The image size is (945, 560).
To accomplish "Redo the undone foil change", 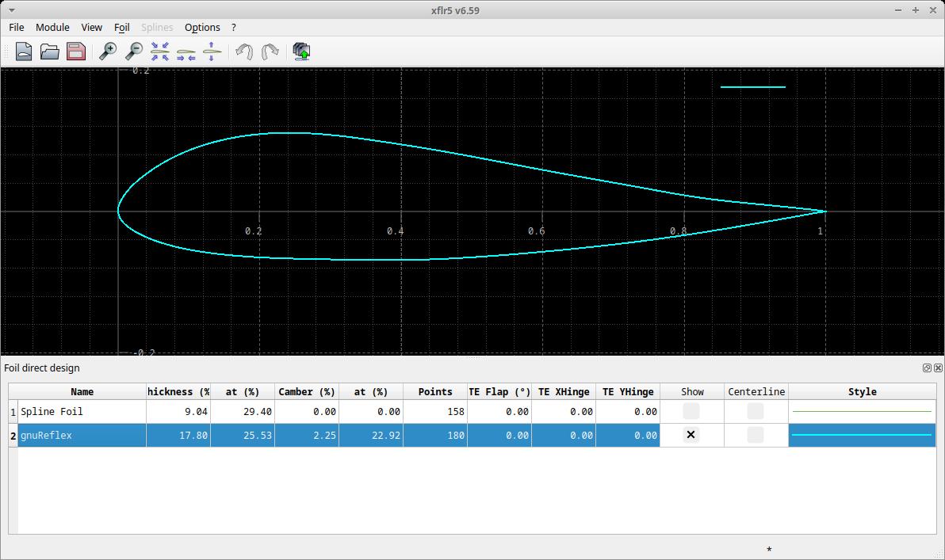I will point(270,51).
